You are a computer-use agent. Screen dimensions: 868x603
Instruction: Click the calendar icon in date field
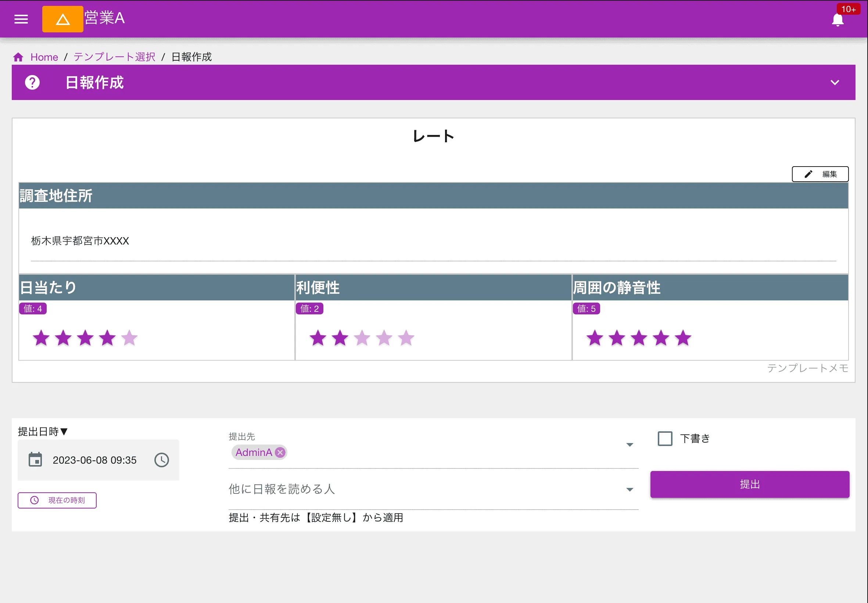36,460
